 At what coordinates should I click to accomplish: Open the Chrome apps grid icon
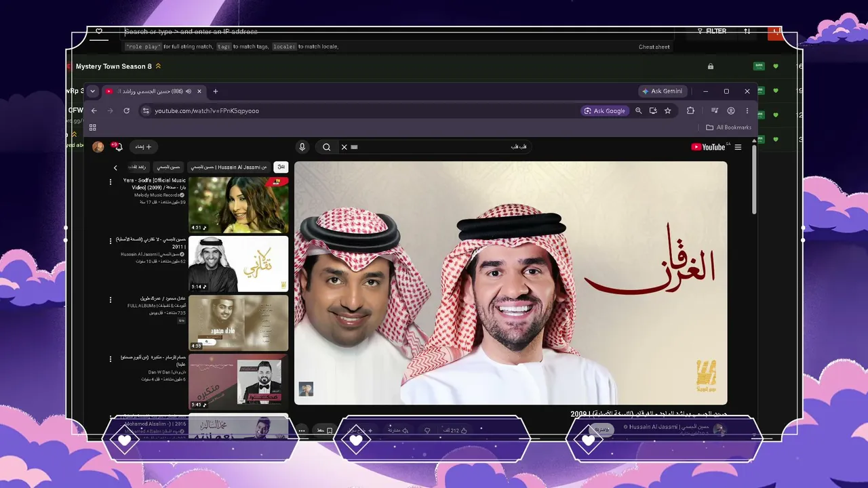click(93, 127)
